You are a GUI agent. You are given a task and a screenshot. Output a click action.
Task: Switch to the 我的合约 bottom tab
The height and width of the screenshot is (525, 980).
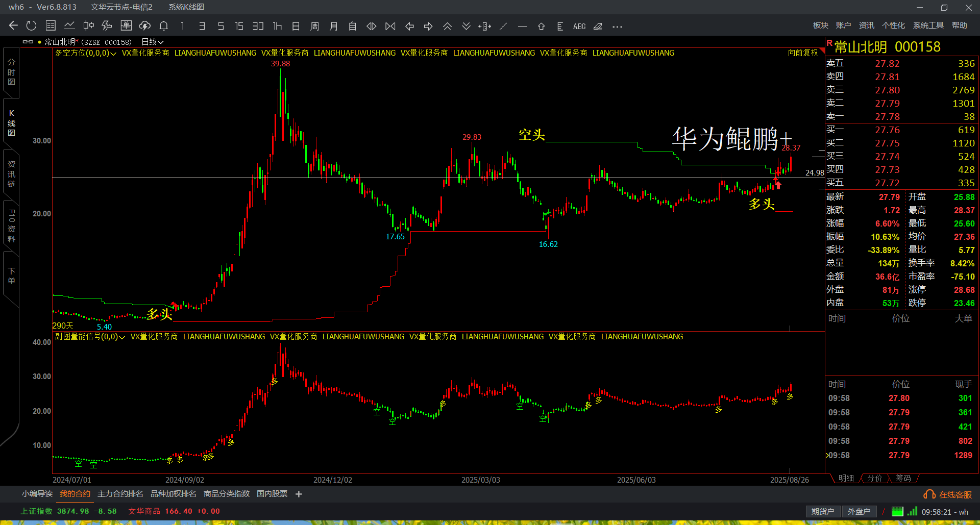[75, 494]
